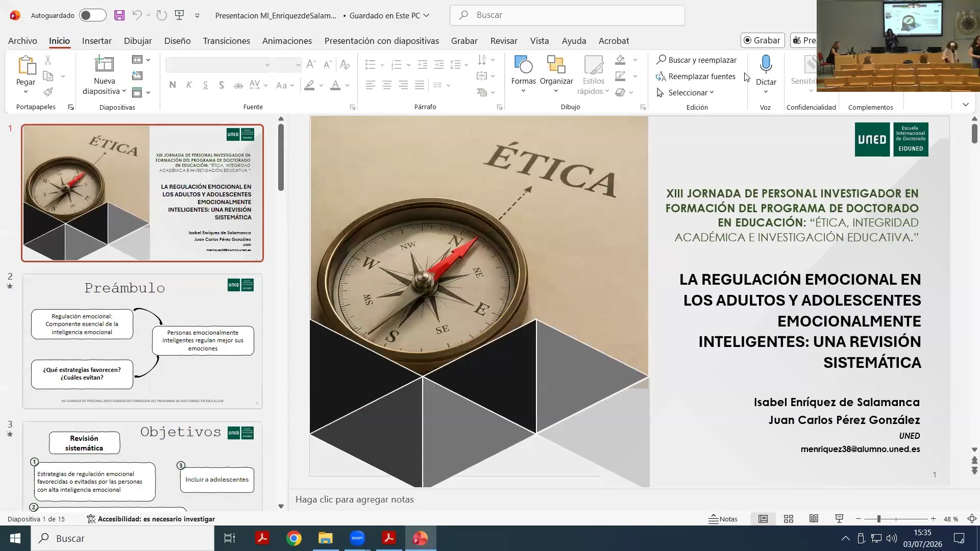Click the Dictar microphone icon

(x=766, y=65)
